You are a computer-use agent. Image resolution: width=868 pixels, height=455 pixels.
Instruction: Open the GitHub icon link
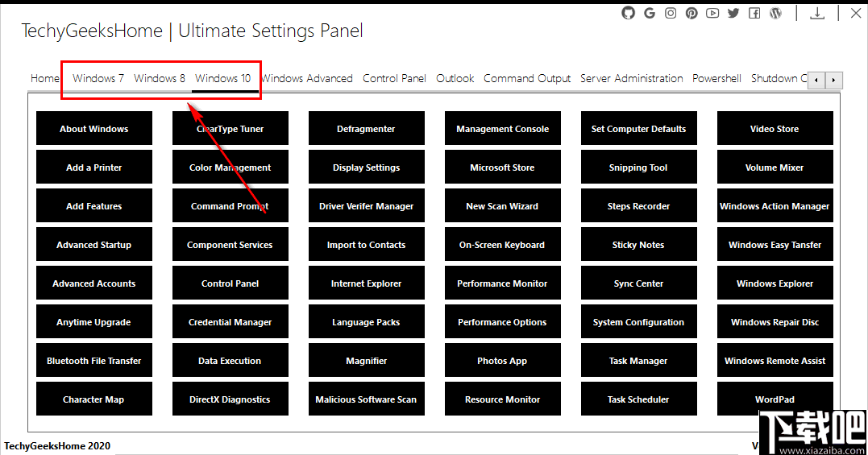[x=629, y=13]
